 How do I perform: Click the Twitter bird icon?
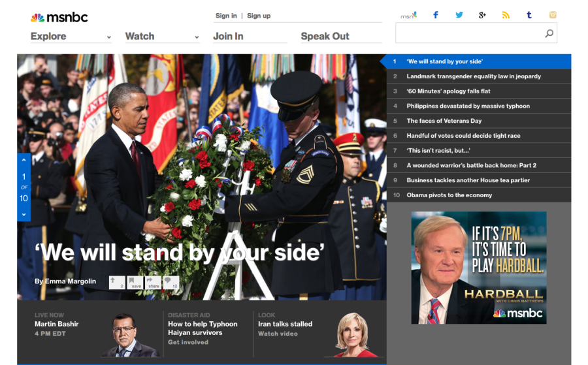pos(459,15)
